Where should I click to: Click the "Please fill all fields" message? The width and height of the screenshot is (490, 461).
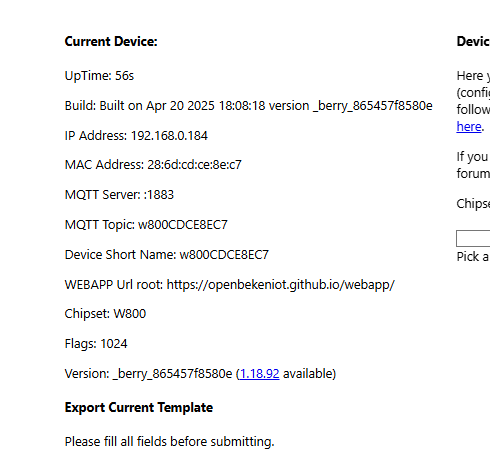tap(169, 442)
